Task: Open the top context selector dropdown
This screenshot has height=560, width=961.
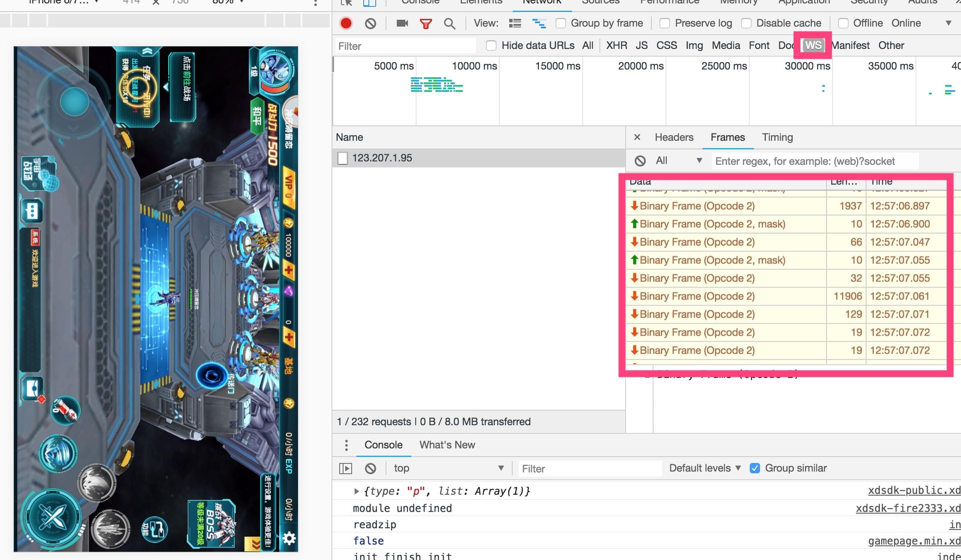Action: click(x=449, y=468)
